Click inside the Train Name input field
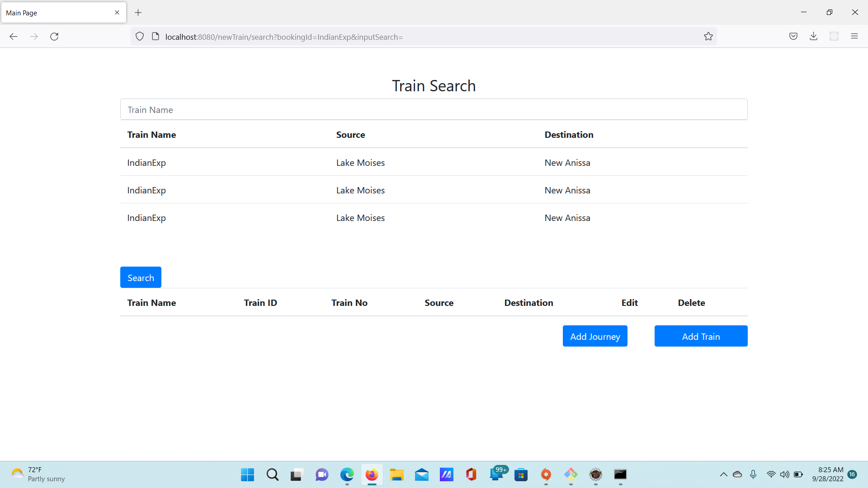Image resolution: width=868 pixels, height=488 pixels. [434, 109]
